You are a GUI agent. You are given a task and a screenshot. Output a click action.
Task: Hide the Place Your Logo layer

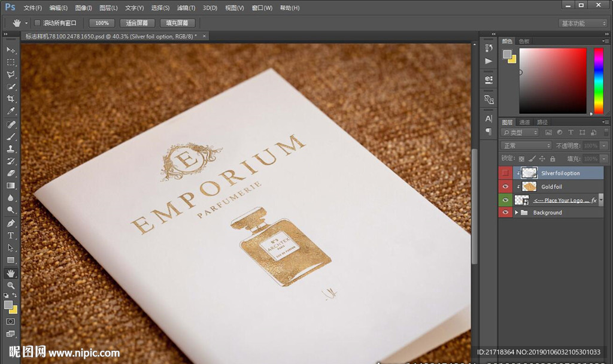(505, 200)
